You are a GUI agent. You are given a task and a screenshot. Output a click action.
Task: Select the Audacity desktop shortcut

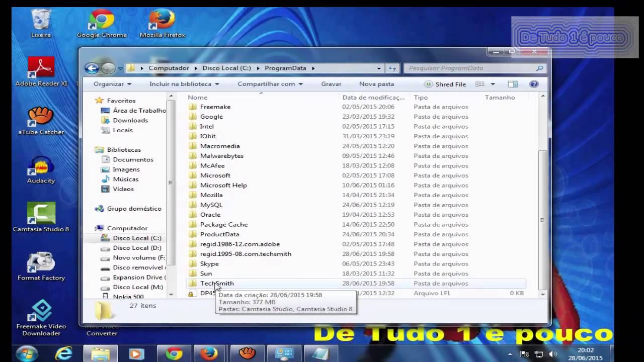pyautogui.click(x=41, y=170)
